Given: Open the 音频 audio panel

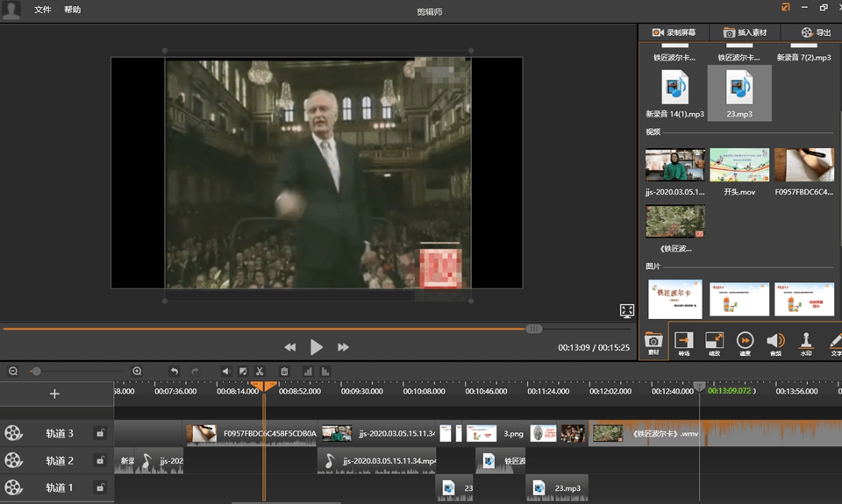Looking at the screenshot, I should point(775,344).
